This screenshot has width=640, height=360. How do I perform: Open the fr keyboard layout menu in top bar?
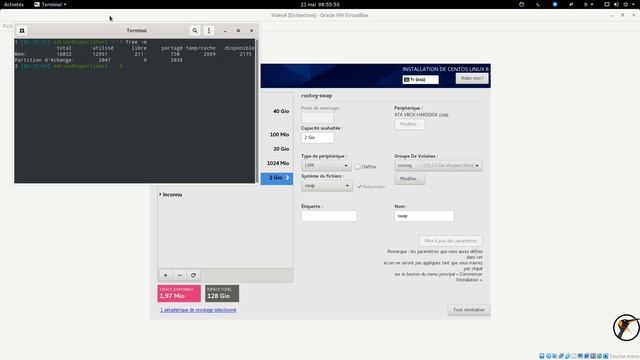(588, 4)
